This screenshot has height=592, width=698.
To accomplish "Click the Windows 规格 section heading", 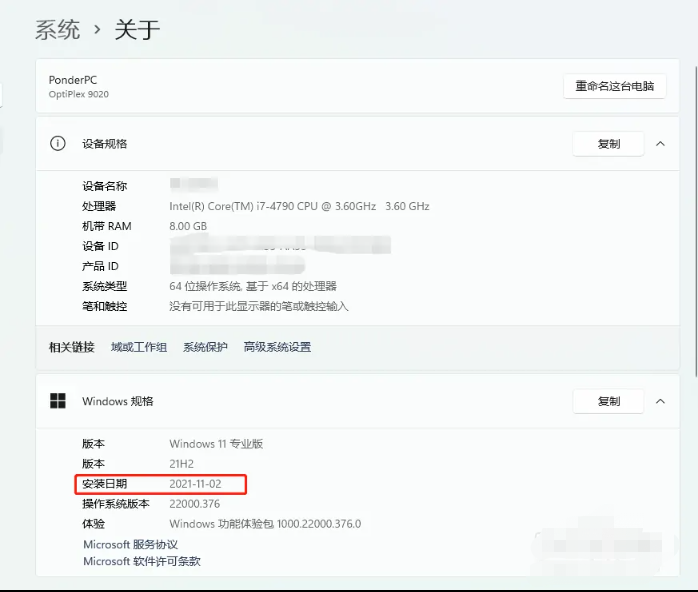I will coord(118,401).
